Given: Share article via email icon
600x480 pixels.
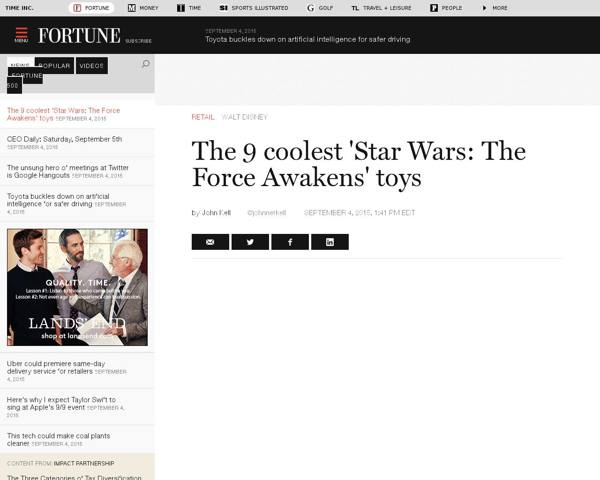Looking at the screenshot, I should tap(210, 242).
